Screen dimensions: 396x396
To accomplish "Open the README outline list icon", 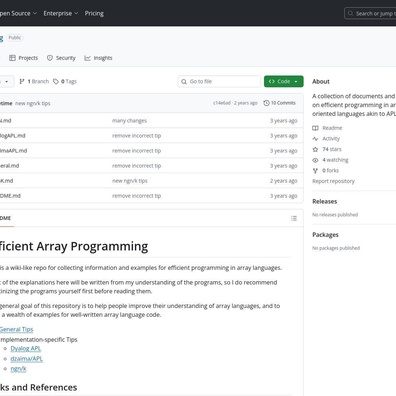I will pyautogui.click(x=294, y=218).
